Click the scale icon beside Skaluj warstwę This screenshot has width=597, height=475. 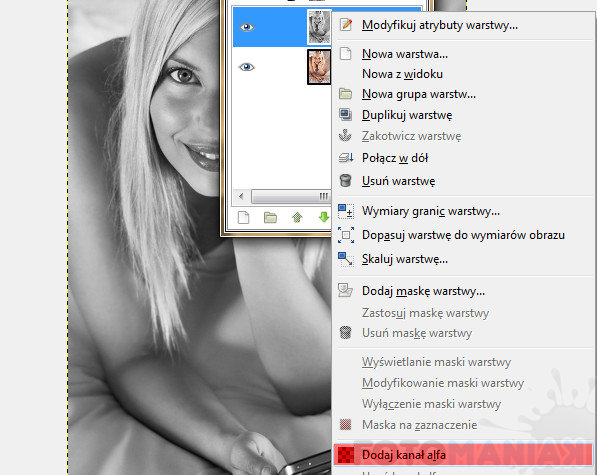point(345,259)
